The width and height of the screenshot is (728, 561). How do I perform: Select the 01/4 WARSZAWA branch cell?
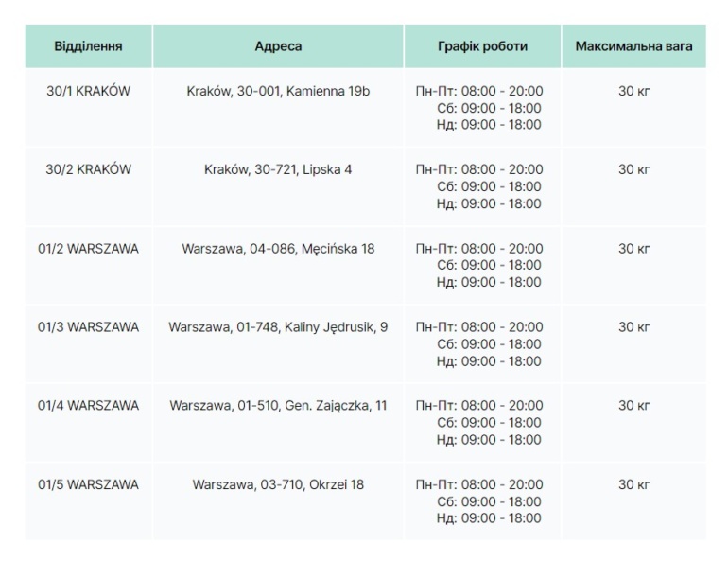click(x=88, y=406)
